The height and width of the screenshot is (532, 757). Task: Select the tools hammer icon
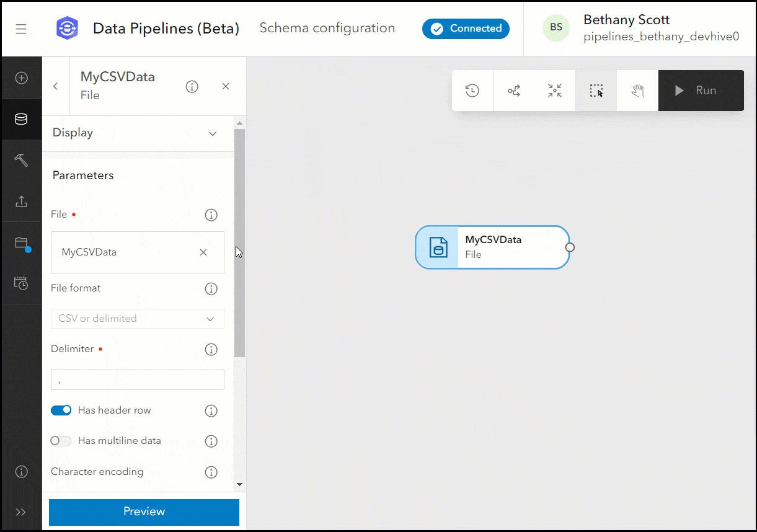point(22,160)
